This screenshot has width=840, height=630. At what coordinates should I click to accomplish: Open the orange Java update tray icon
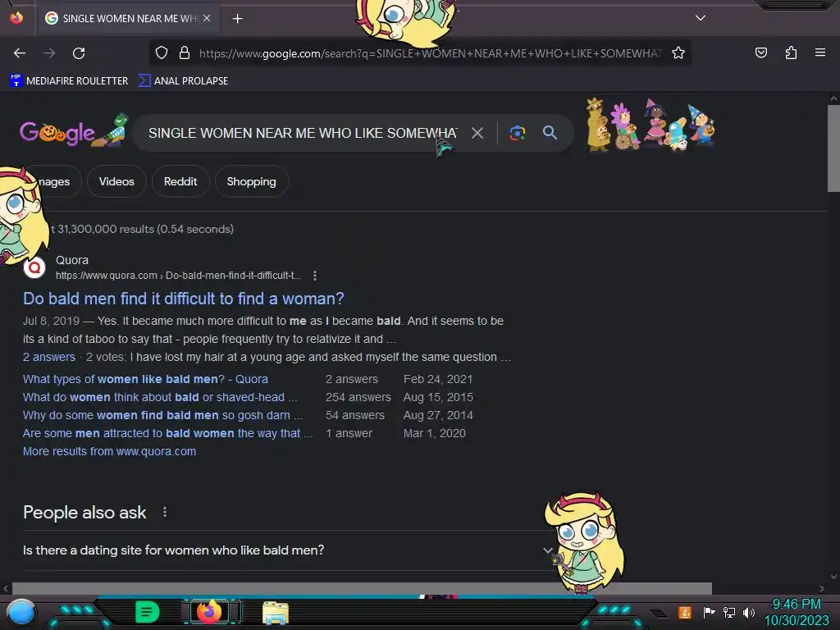(685, 612)
